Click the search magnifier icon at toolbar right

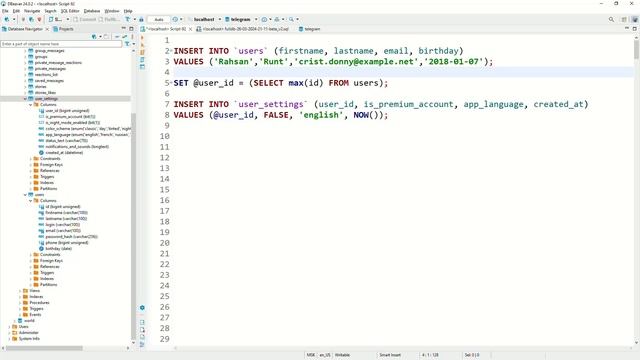tap(611, 19)
